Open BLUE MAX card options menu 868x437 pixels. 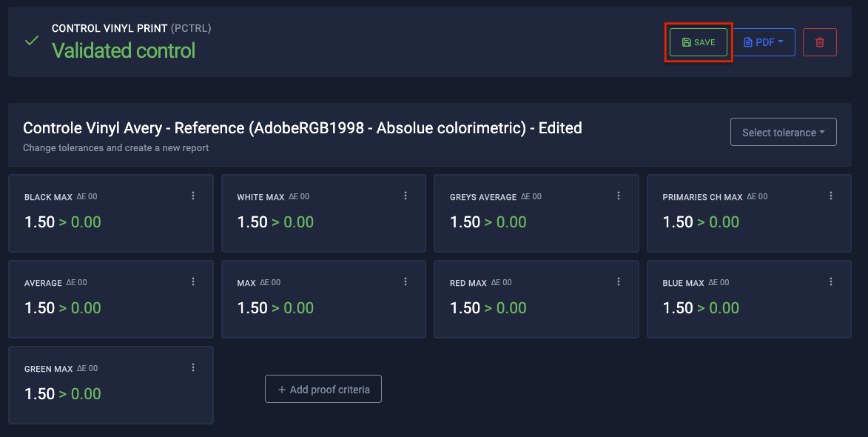(x=831, y=281)
